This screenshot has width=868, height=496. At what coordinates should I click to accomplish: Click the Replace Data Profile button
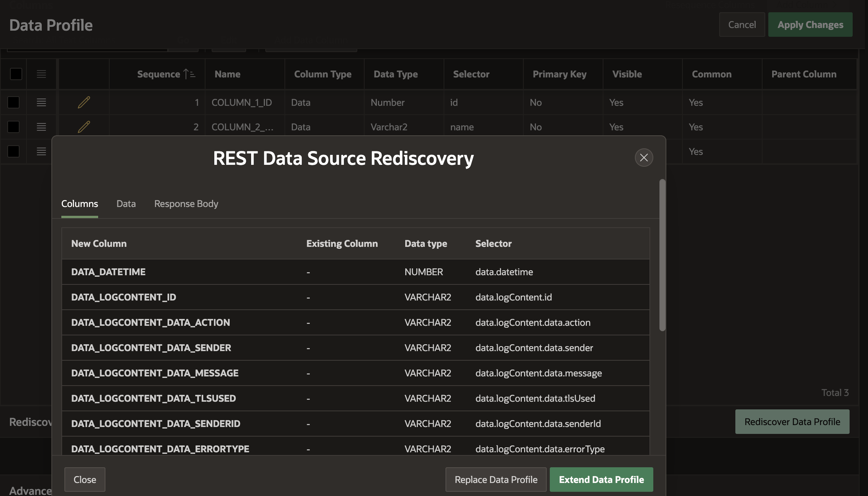pyautogui.click(x=496, y=479)
